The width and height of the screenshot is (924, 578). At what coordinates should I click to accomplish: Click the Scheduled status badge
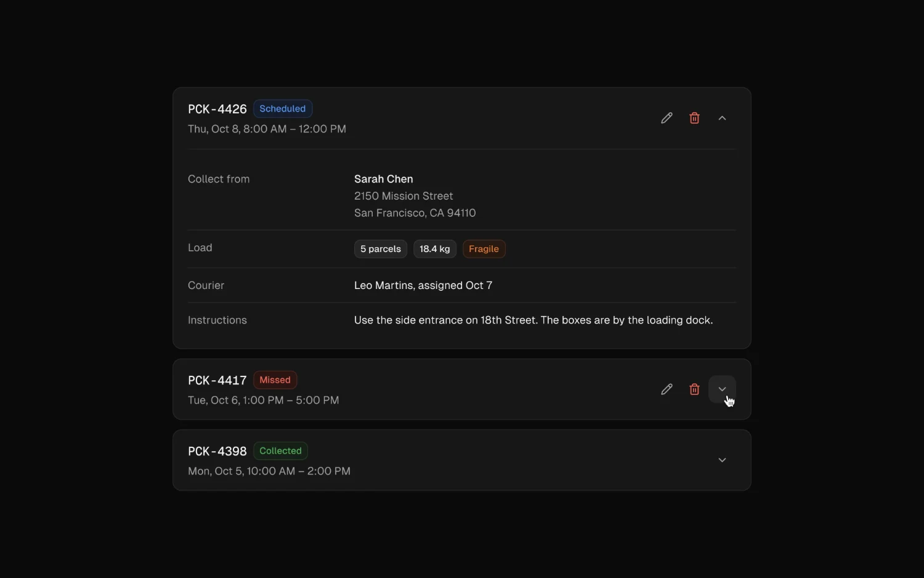[x=283, y=108]
